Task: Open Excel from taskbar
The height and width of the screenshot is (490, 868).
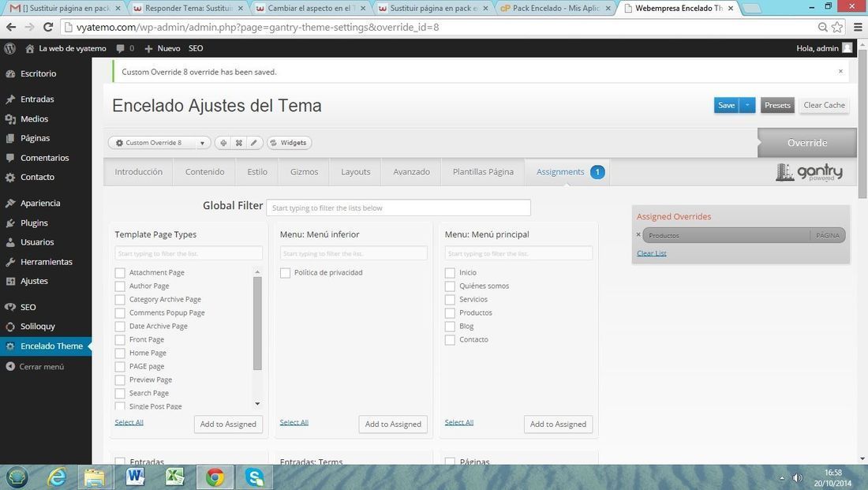Action: point(175,477)
